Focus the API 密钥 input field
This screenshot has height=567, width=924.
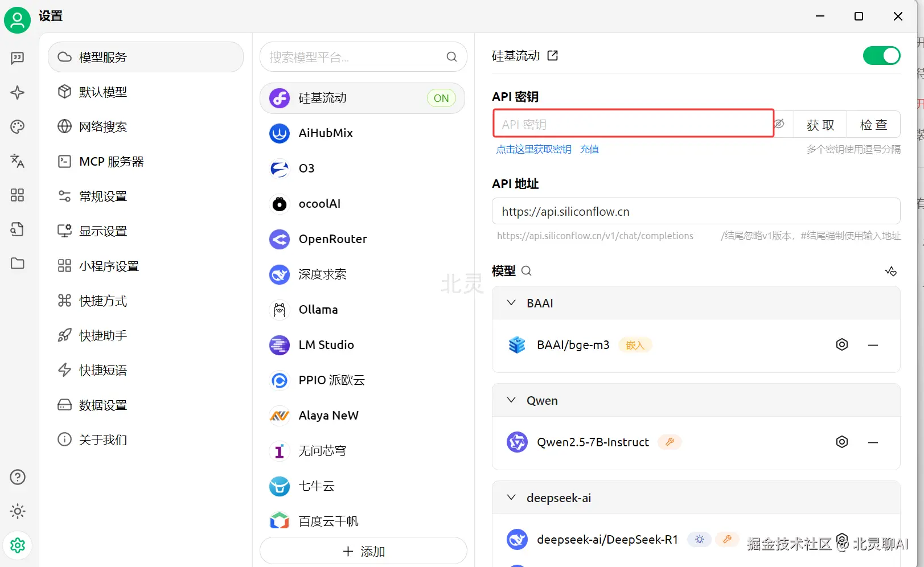(x=633, y=124)
